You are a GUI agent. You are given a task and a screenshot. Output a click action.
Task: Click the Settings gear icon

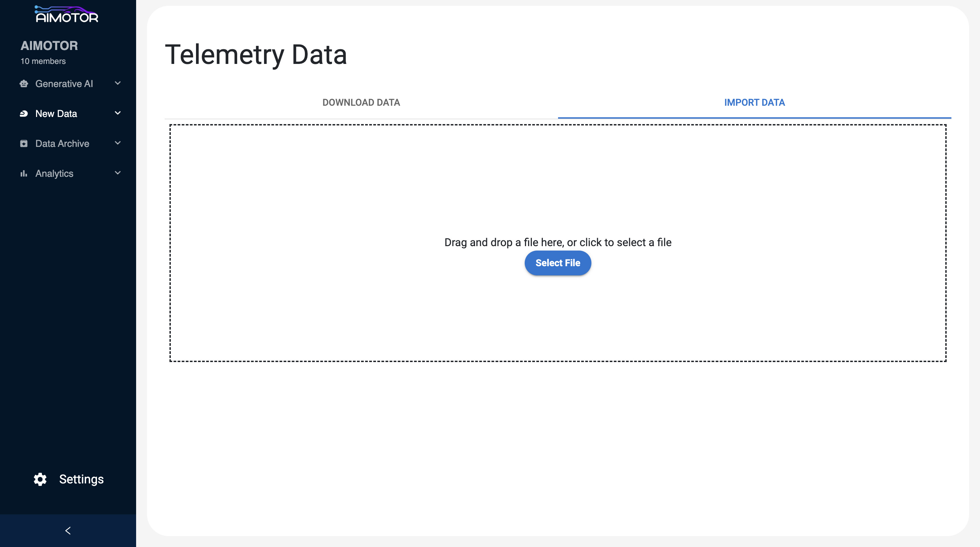tap(40, 479)
